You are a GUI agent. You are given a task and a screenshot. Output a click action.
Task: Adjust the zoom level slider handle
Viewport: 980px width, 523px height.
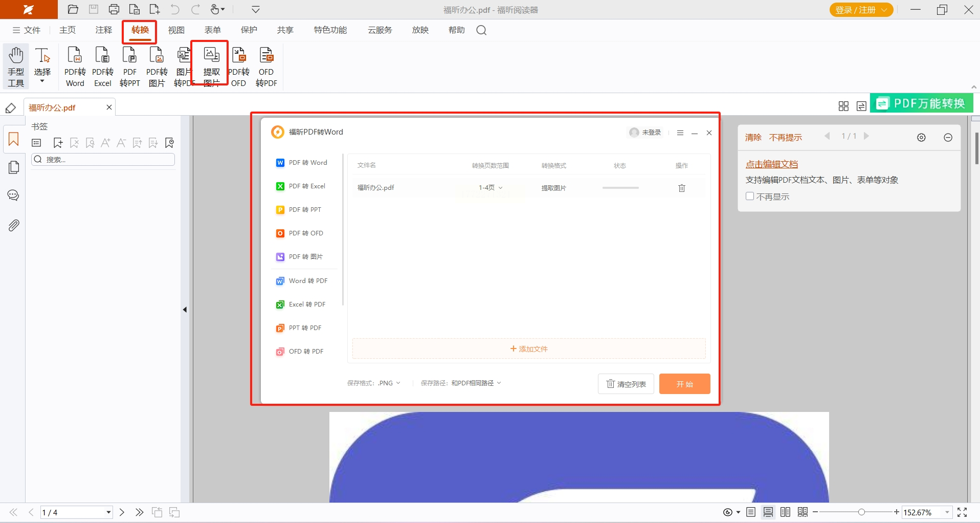click(x=861, y=512)
